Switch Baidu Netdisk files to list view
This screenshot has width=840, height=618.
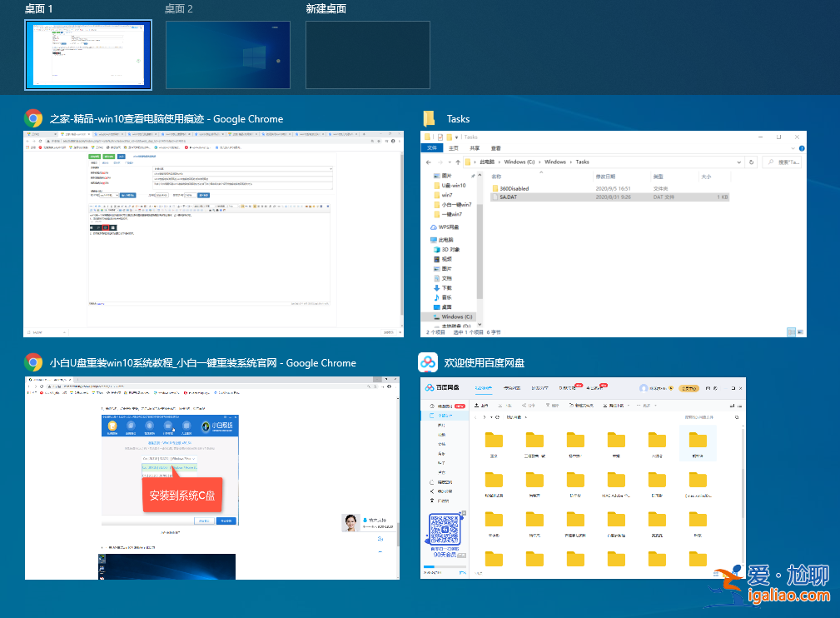739,405
